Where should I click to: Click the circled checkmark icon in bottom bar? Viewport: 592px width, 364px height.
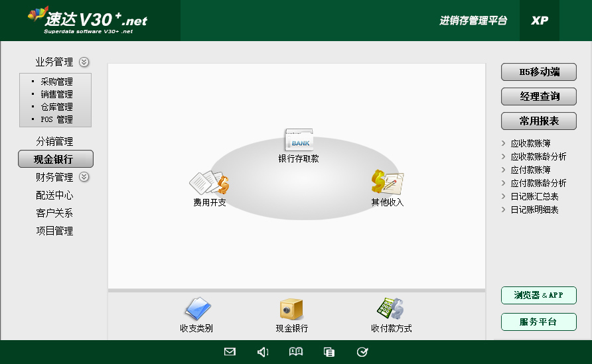click(x=362, y=352)
